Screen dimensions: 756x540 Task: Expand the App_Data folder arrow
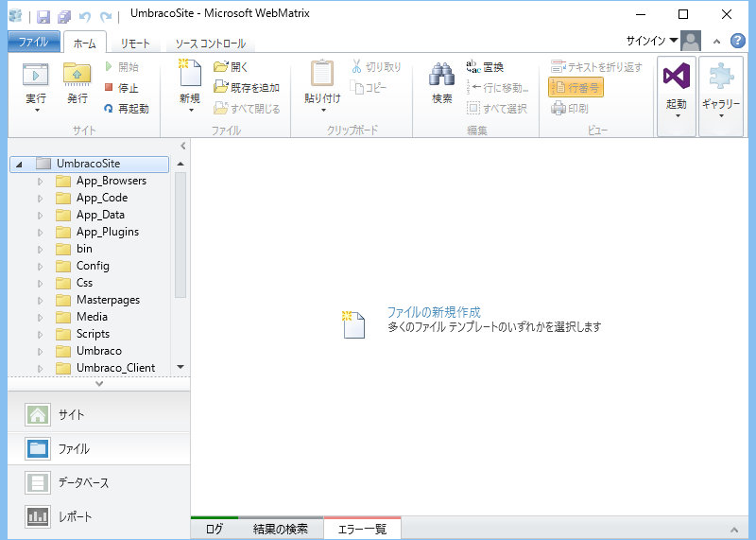coord(41,216)
